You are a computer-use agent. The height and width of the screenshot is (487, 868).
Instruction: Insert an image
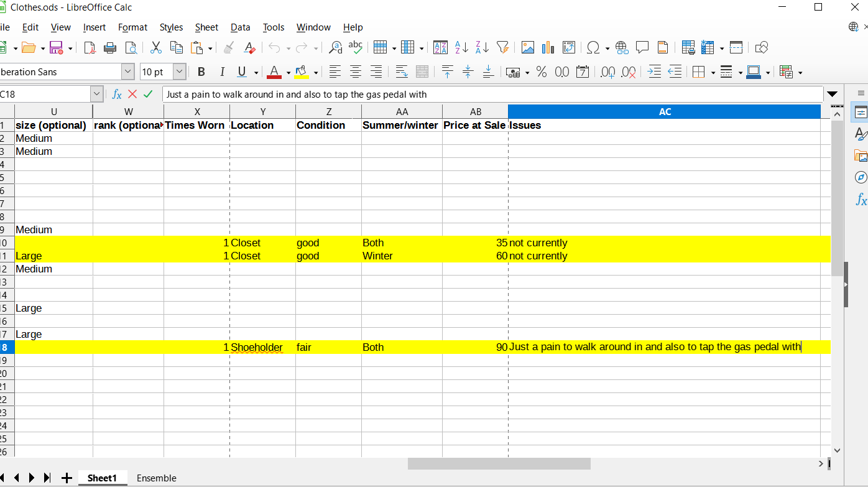click(x=528, y=47)
